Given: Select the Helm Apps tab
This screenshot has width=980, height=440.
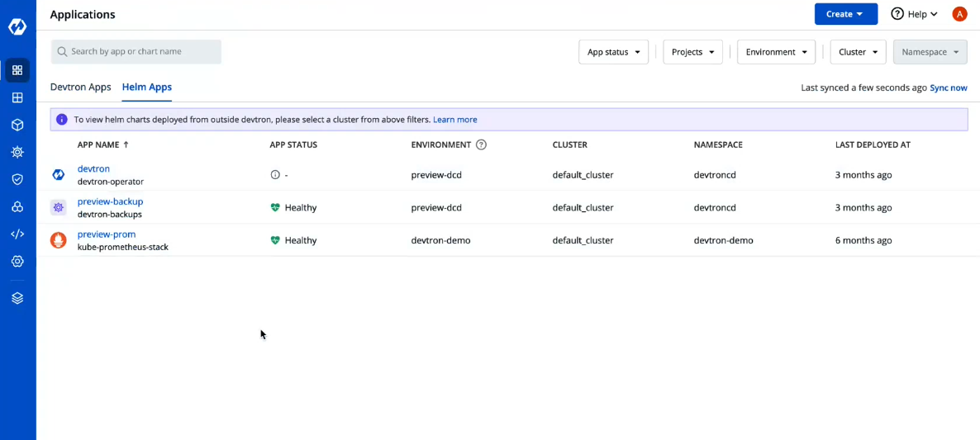Looking at the screenshot, I should (147, 87).
